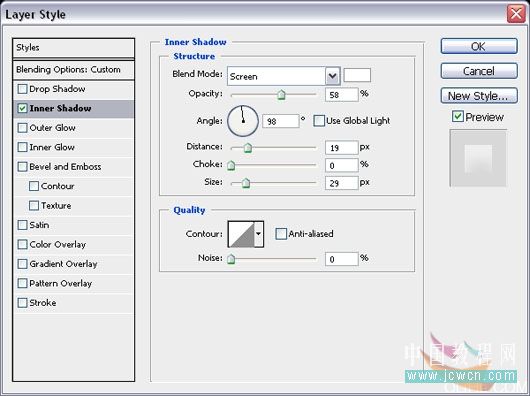Enable the Inner Glow checkbox

(x=22, y=147)
